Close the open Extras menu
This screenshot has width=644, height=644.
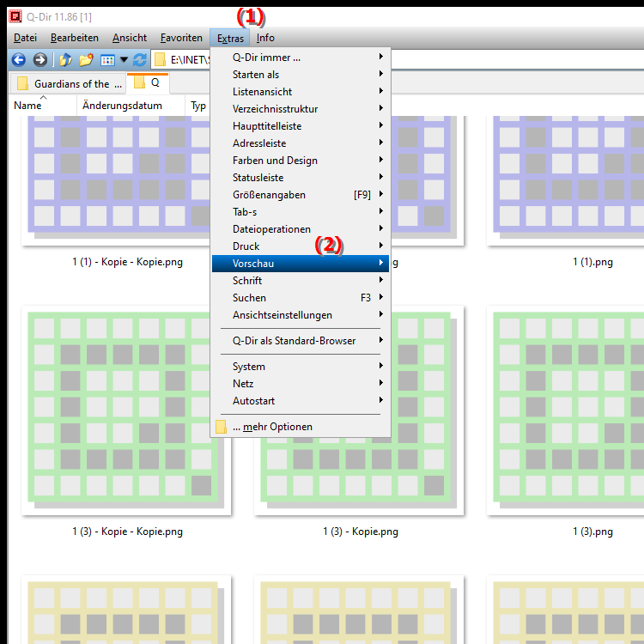[230, 38]
